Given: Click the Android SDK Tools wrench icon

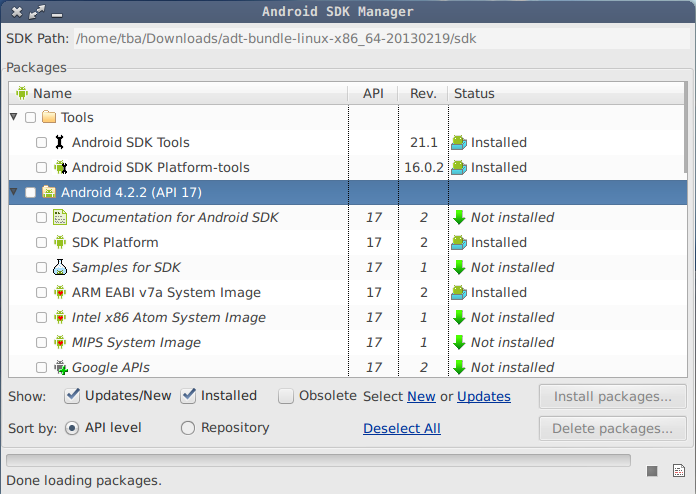Looking at the screenshot, I should click(x=59, y=142).
